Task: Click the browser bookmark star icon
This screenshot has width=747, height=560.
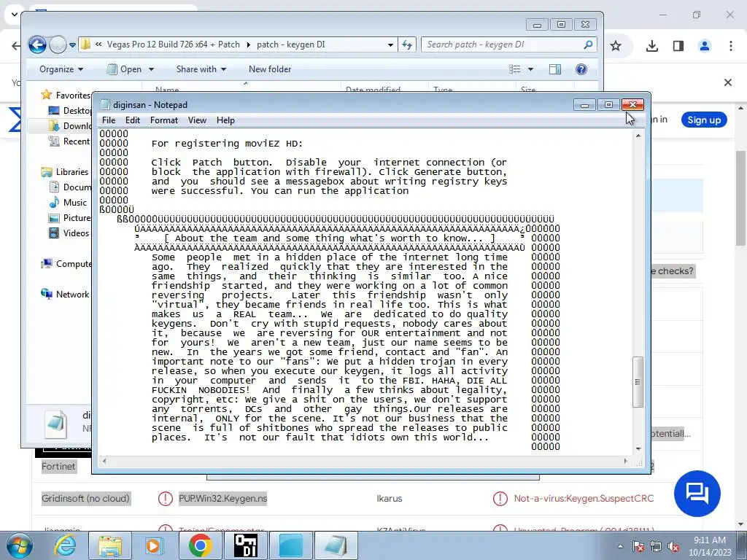Action: (616, 46)
